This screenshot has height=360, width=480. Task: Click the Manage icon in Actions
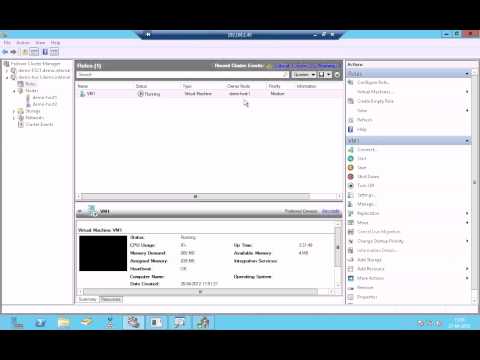(x=351, y=204)
